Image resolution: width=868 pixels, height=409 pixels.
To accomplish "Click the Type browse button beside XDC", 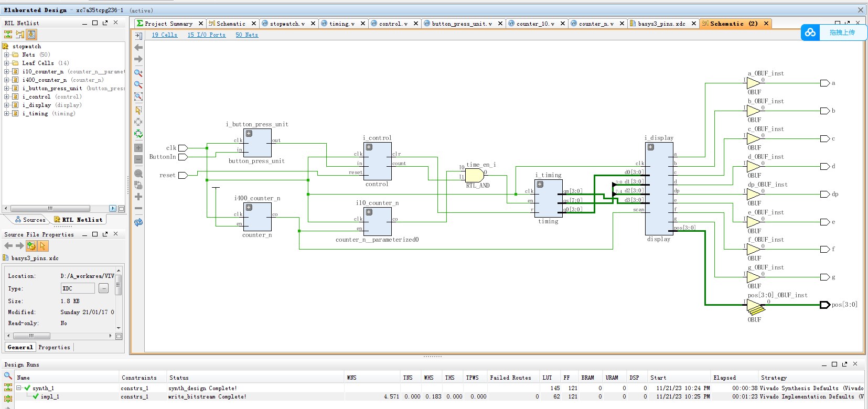I will [103, 288].
